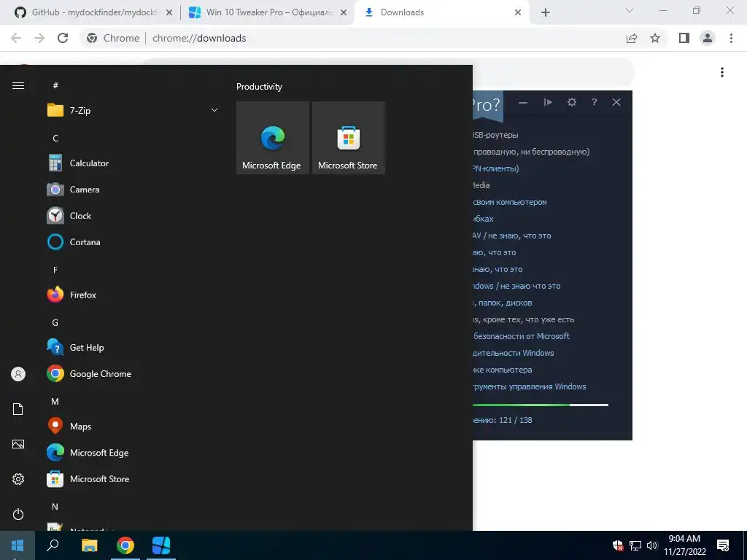Open Windows Security tray icon
The width and height of the screenshot is (747, 560).
click(x=618, y=545)
